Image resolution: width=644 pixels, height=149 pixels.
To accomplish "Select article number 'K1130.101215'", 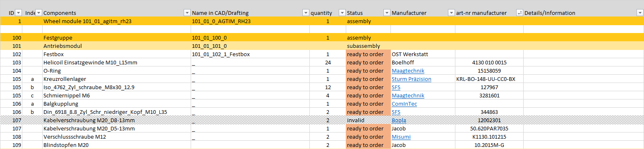I will click(x=489, y=137).
